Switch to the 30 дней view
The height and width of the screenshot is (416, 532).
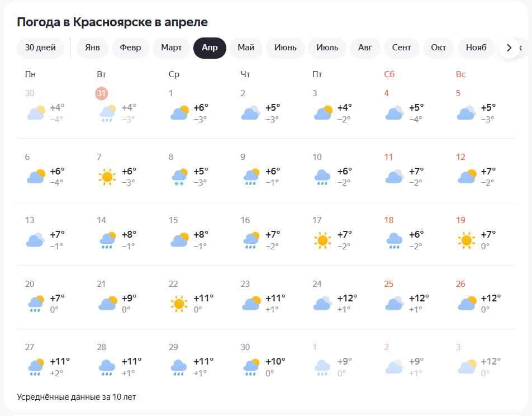[40, 48]
